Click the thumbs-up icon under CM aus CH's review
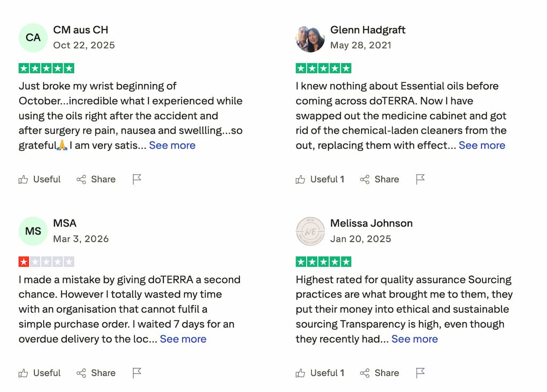 coord(24,179)
